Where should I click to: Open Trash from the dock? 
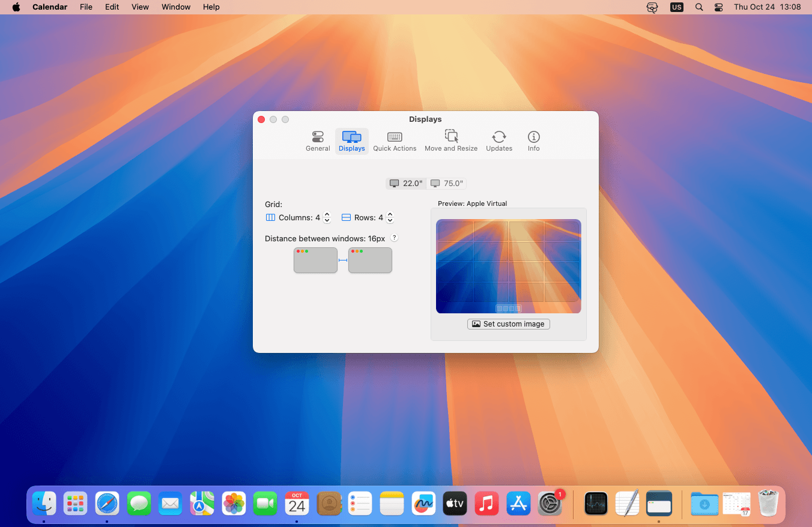click(768, 504)
